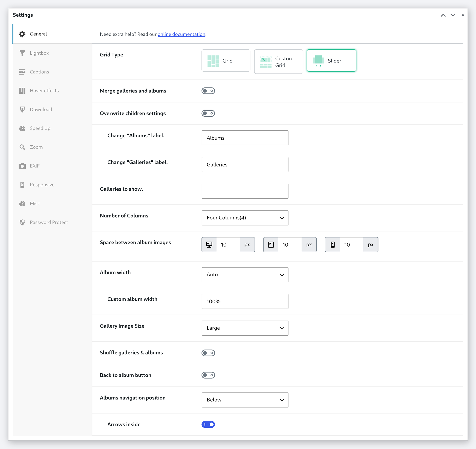Screen dimensions: 476x449
Task: Select the Slider grid type option
Action: click(331, 61)
